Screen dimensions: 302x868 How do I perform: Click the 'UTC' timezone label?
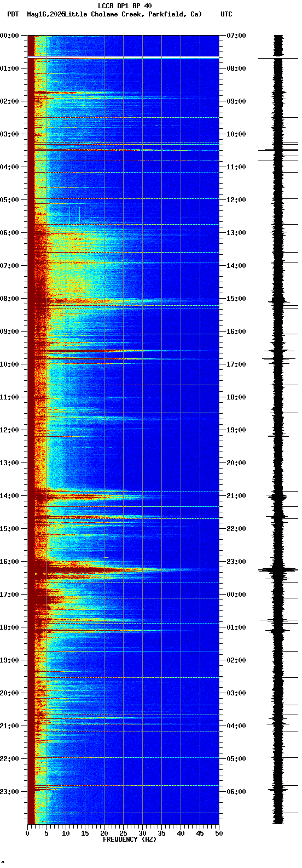coord(226,14)
